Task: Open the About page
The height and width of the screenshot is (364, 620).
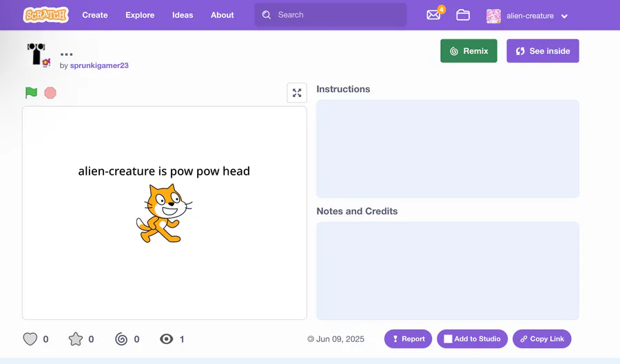Action: 223,15
